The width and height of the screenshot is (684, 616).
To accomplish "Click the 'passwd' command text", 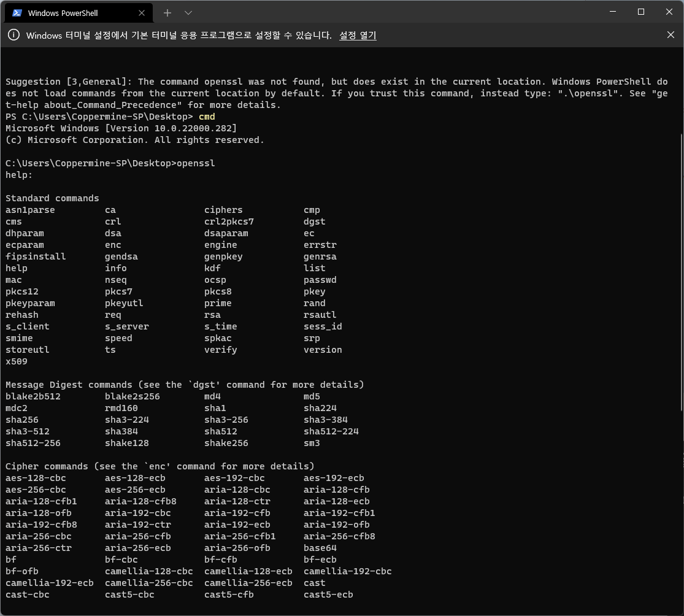I will point(320,280).
